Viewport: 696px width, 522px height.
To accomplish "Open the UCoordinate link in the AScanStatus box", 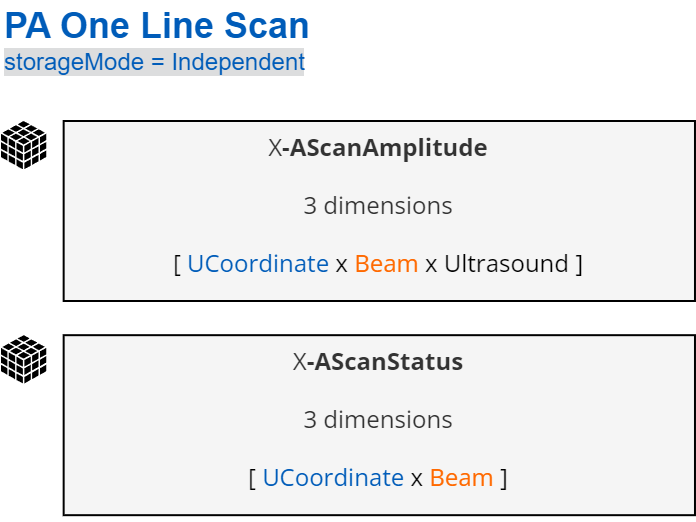I will [x=333, y=478].
